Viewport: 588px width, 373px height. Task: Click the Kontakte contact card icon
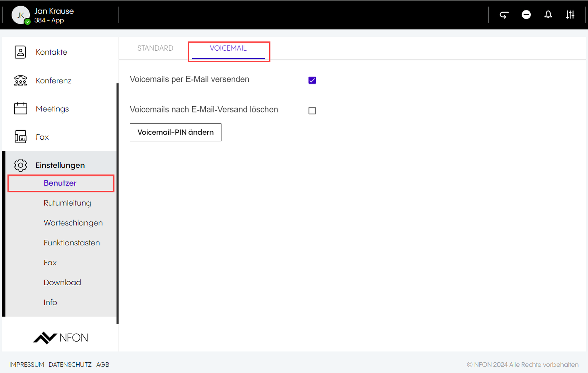tap(21, 52)
